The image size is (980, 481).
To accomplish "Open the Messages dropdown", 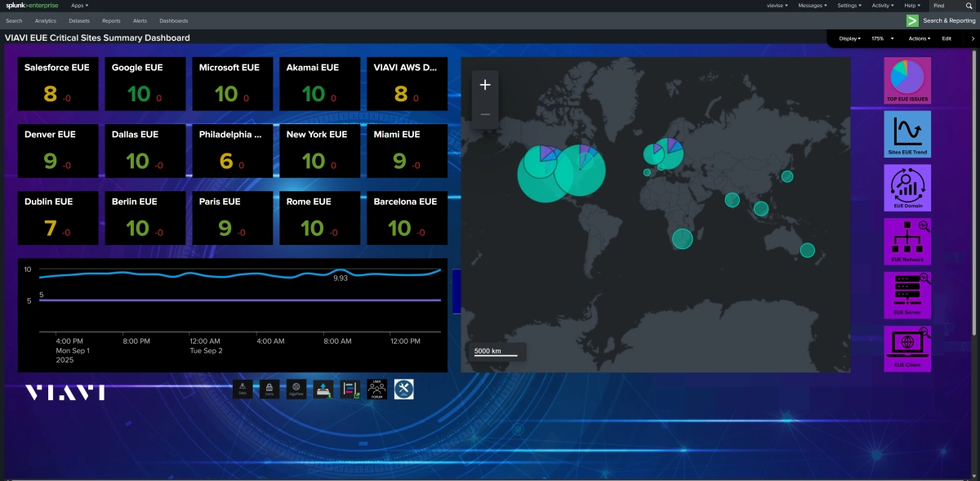I will 813,6.
